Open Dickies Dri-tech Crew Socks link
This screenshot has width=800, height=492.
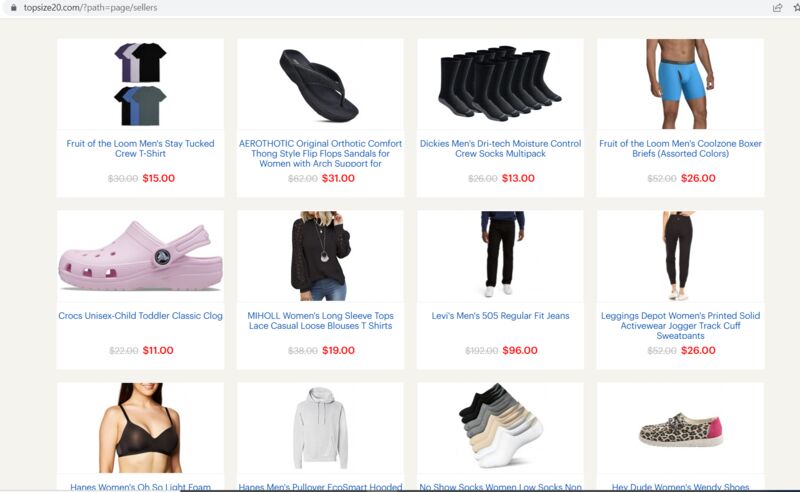tap(501, 149)
